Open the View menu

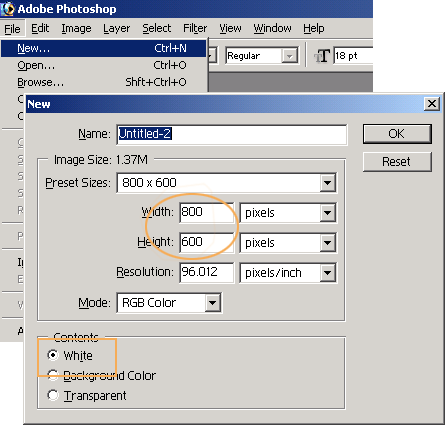[x=230, y=28]
